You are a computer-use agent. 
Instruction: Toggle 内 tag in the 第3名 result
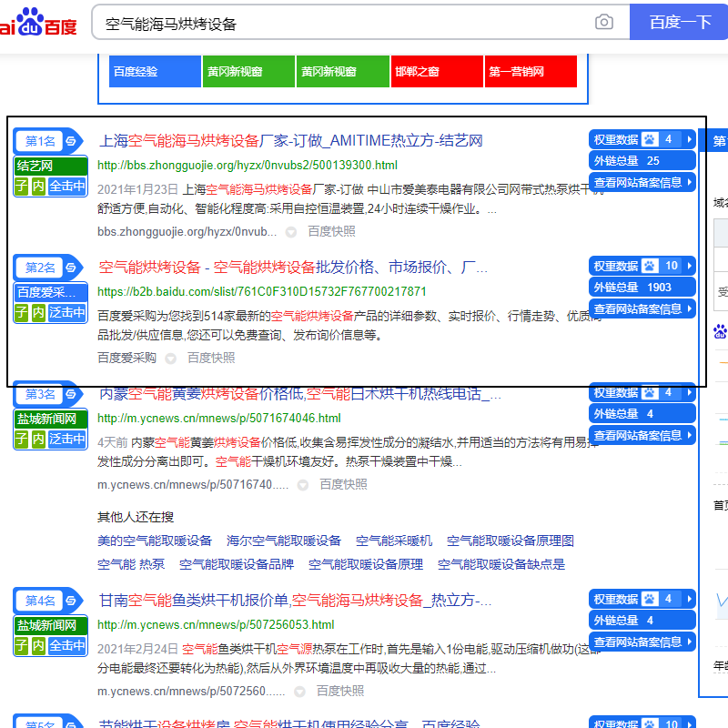[38, 439]
